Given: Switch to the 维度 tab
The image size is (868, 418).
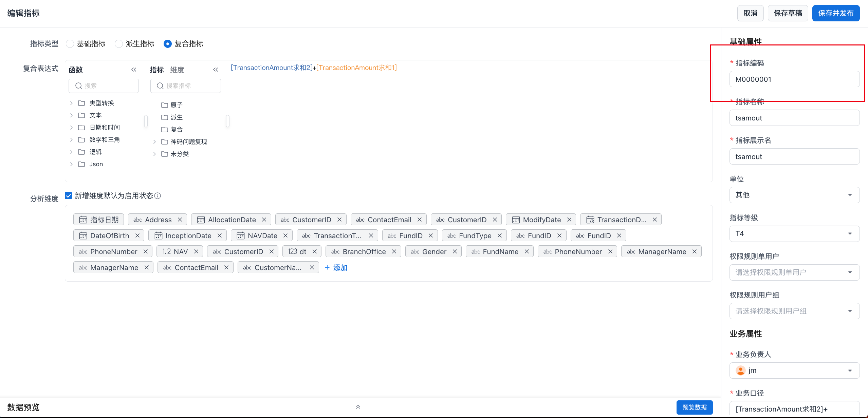Looking at the screenshot, I should tap(177, 70).
